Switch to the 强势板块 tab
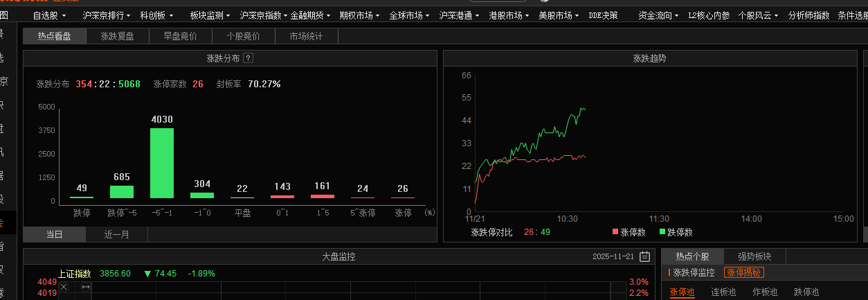The width and height of the screenshot is (868, 300). click(754, 256)
